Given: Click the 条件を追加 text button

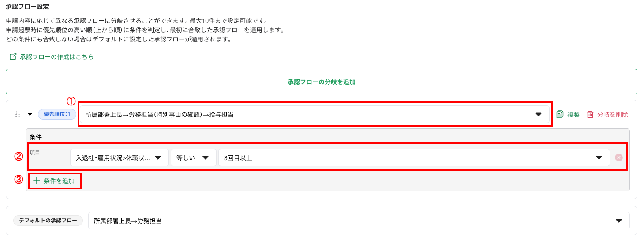Looking at the screenshot, I should [59, 180].
